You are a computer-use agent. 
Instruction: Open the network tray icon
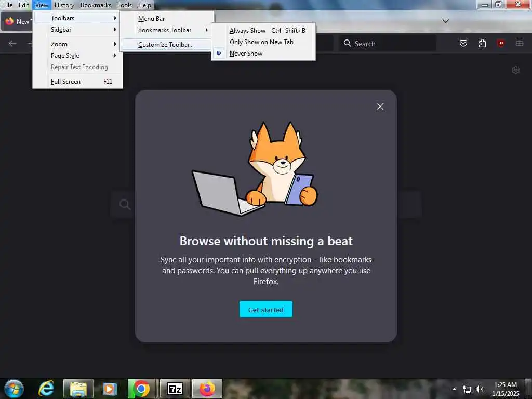coord(467,389)
